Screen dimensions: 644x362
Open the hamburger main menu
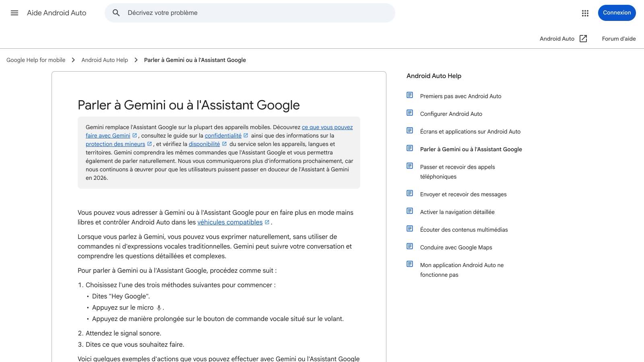click(14, 13)
